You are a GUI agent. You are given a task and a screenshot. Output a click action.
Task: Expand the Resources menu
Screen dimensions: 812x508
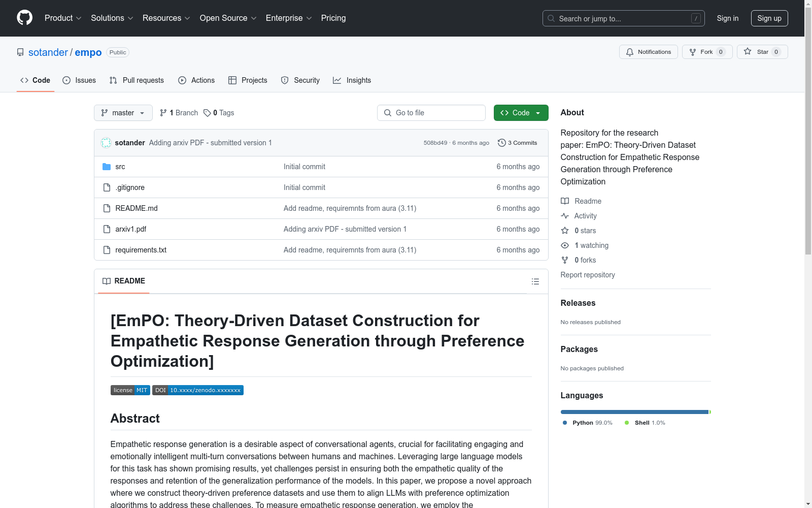pyautogui.click(x=166, y=18)
